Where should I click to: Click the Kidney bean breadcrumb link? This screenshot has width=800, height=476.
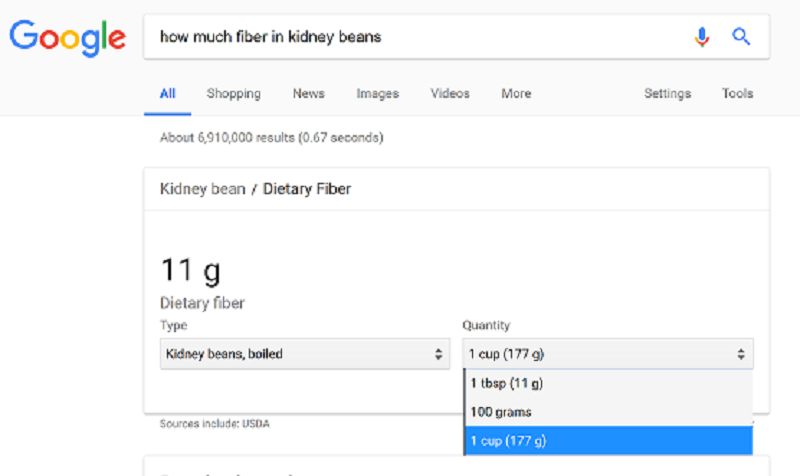pyautogui.click(x=203, y=189)
